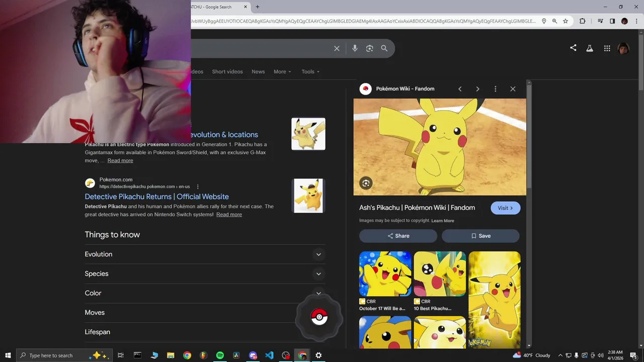Viewport: 644px width, 362px height.
Task: Open CBR October 17 Pikachu thumbnail
Action: point(385,274)
